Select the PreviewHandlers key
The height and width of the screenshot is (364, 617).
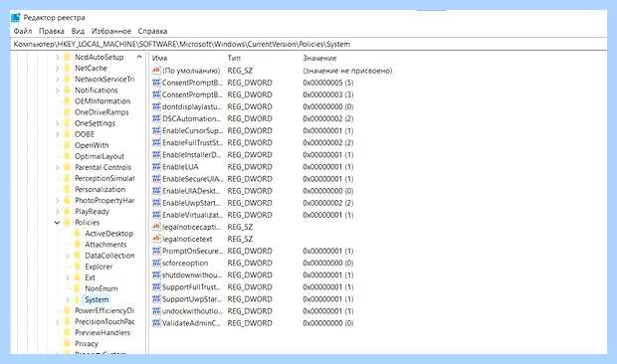click(103, 332)
